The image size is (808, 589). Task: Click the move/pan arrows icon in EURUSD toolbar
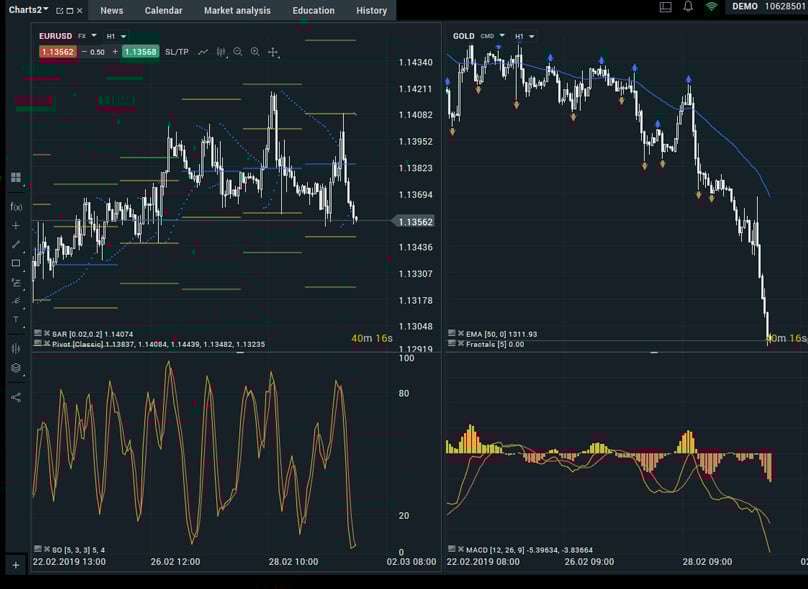click(x=273, y=52)
